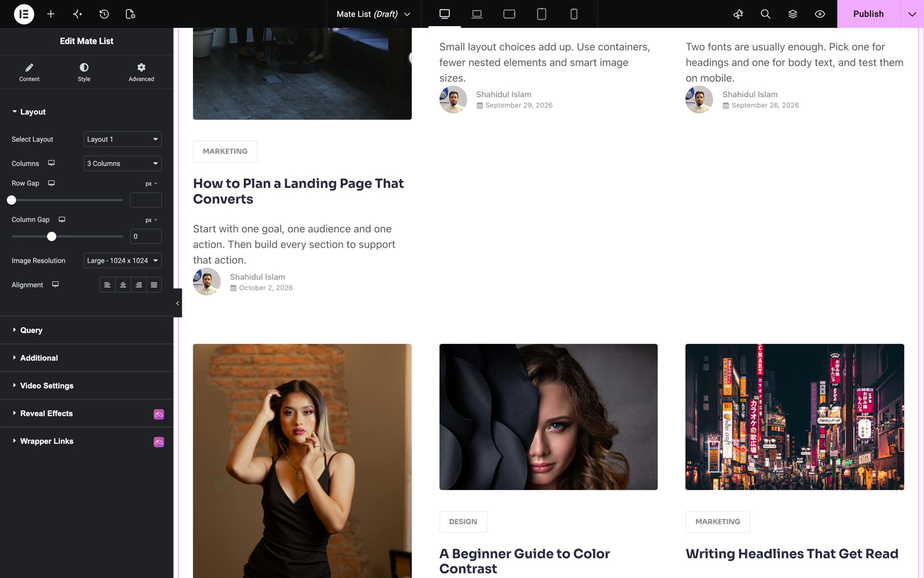Image resolution: width=924 pixels, height=578 pixels.
Task: Click the Column Gap value field
Action: pyautogui.click(x=146, y=236)
